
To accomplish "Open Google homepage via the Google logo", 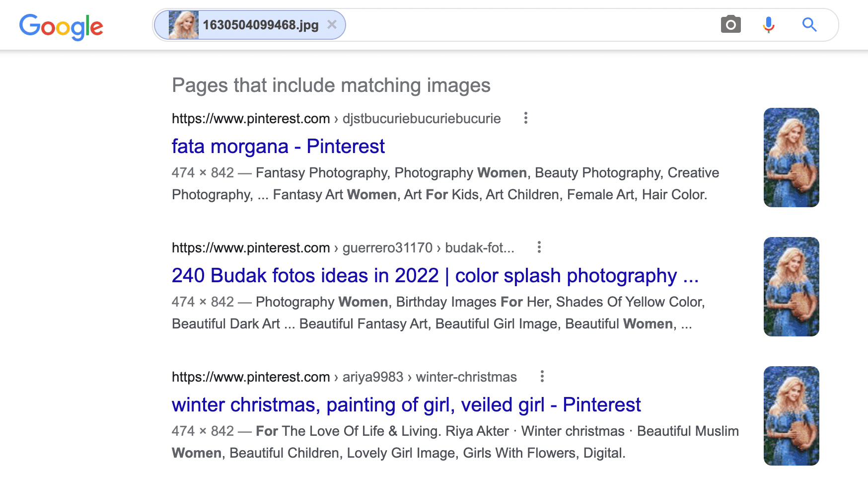I will coord(61,27).
